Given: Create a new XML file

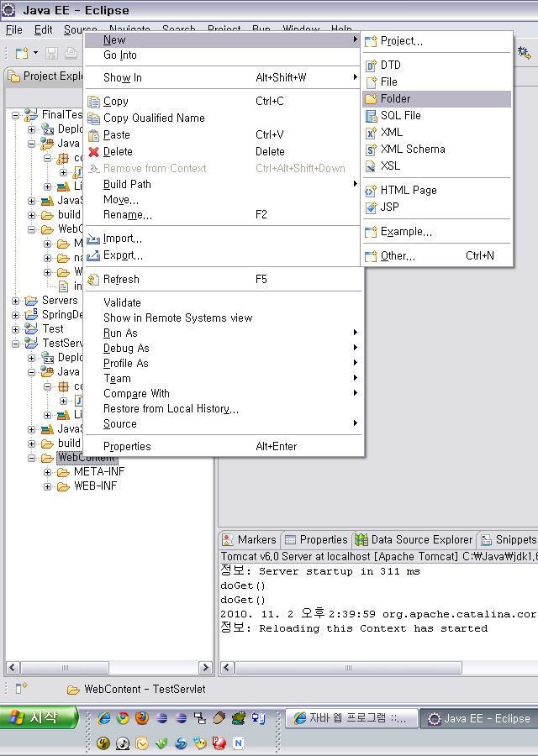Looking at the screenshot, I should (x=436, y=132).
